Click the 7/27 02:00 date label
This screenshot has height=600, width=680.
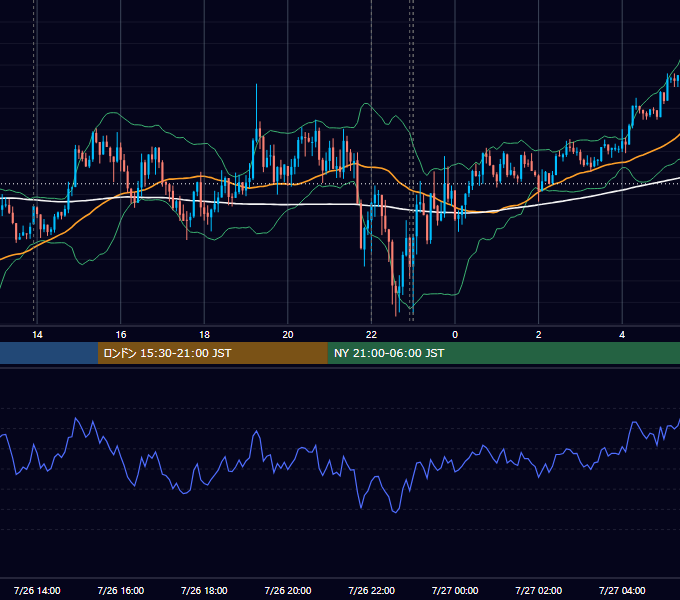539,590
